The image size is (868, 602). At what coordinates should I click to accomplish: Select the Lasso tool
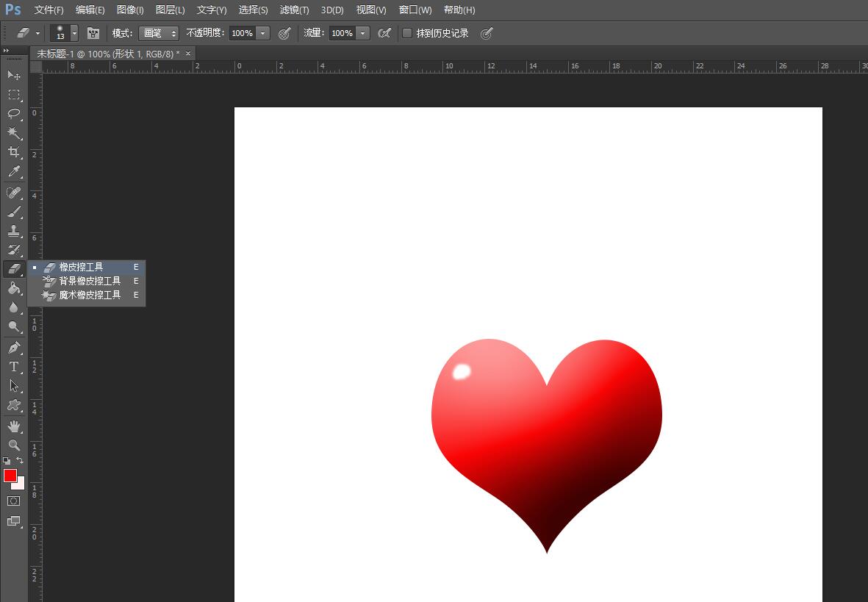[x=13, y=113]
